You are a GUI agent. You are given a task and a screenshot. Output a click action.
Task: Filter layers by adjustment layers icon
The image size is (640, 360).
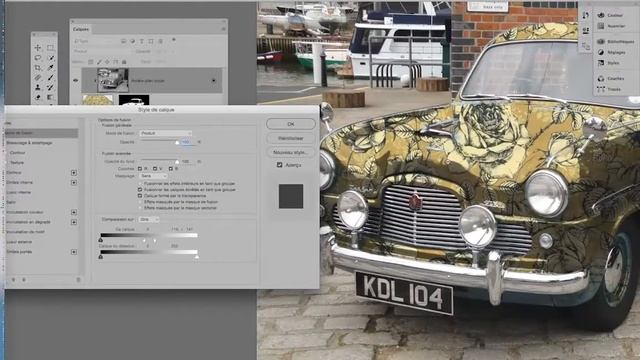(133, 41)
